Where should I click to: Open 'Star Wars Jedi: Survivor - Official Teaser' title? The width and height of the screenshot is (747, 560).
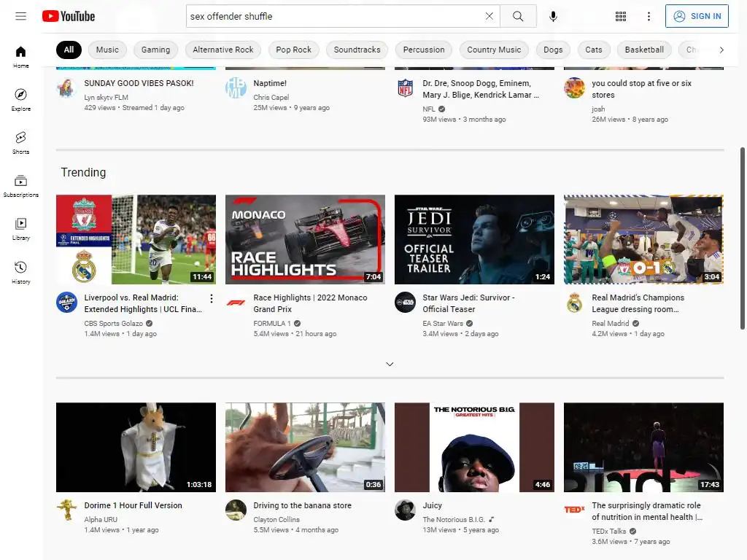(469, 303)
